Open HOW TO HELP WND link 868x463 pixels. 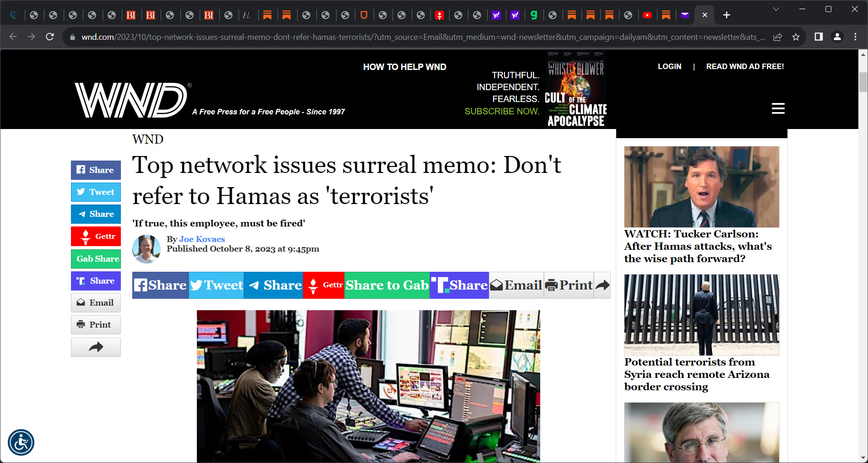(x=405, y=67)
